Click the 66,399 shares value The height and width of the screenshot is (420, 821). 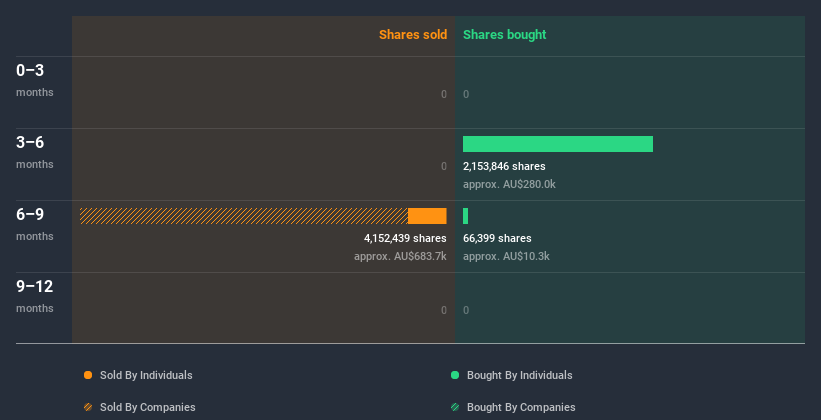497,238
